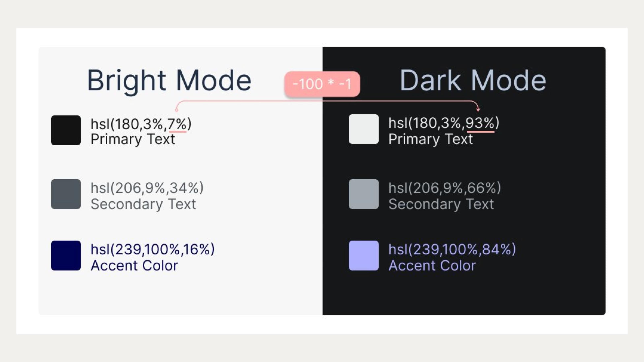
Task: Click the Accent Color label in Dark Mode
Action: [432, 265]
